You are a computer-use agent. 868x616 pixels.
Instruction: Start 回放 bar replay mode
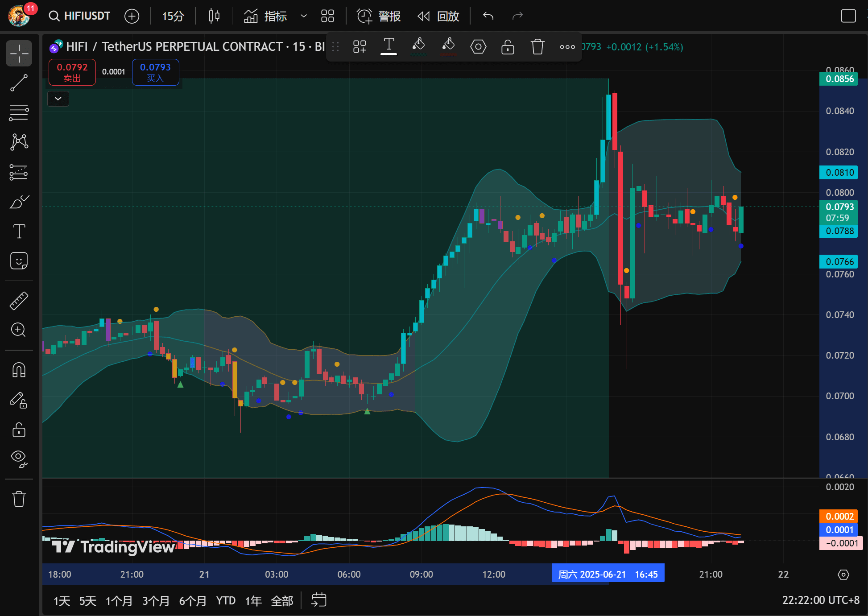click(438, 16)
